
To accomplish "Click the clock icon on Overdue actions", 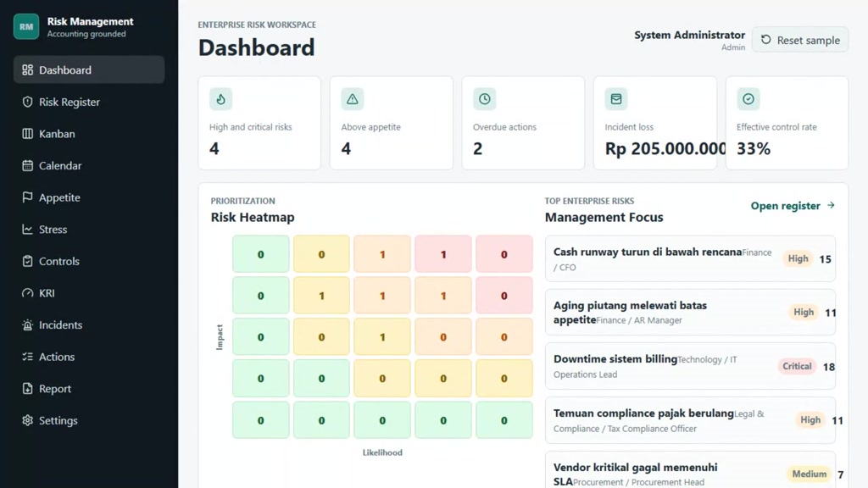I will click(x=484, y=99).
